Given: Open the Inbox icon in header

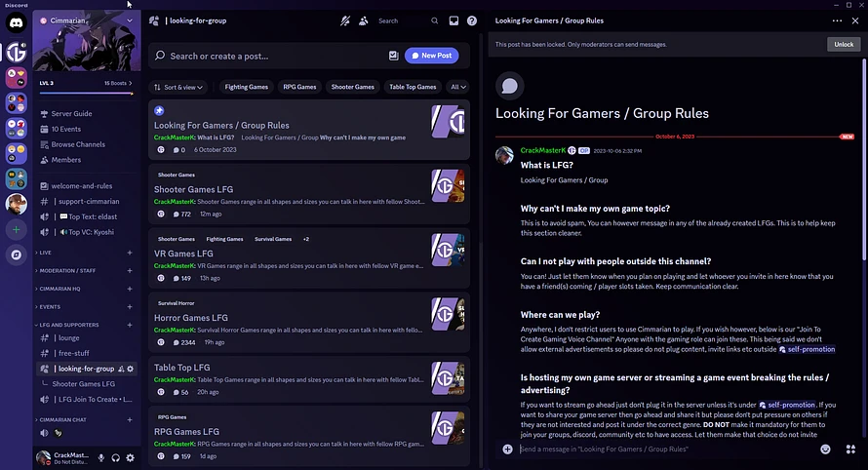Looking at the screenshot, I should click(x=454, y=21).
